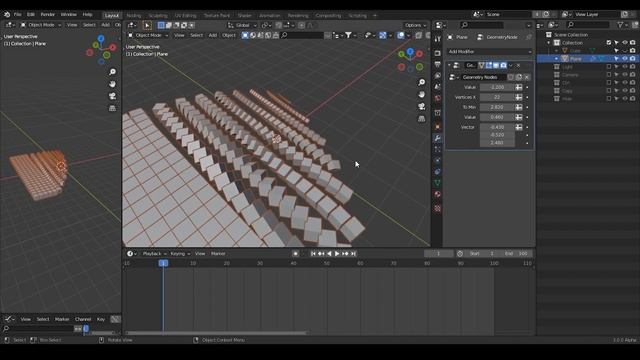Open Object Mode dropdown in the left viewport
The width and height of the screenshot is (640, 360).
pos(40,25)
